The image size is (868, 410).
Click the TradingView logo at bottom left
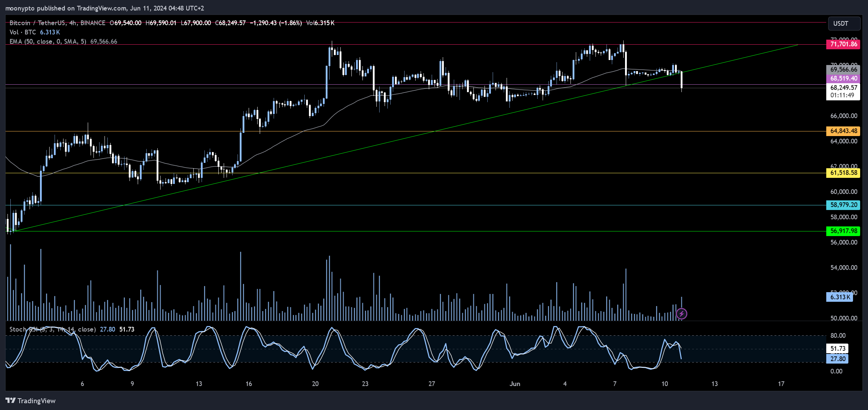[x=31, y=401]
